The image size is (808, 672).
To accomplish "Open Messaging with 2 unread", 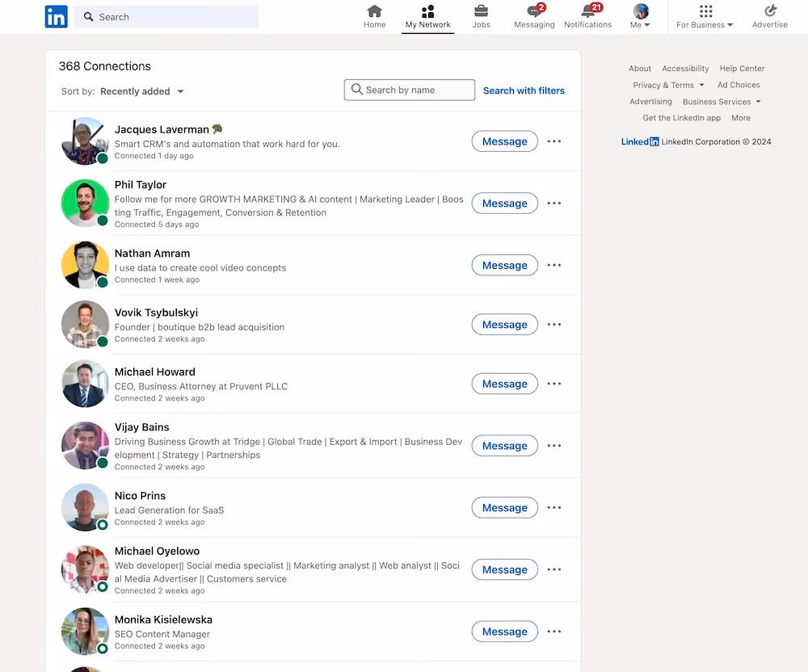I will tap(534, 17).
